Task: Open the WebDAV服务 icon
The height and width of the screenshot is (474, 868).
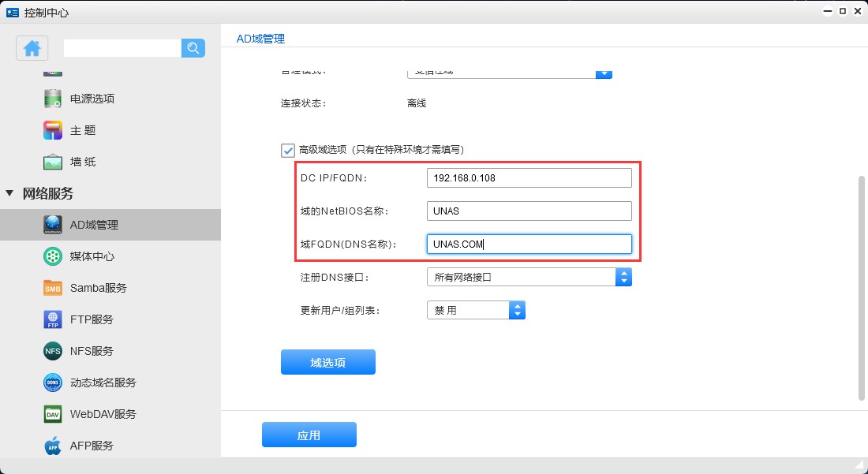Action: [x=53, y=414]
